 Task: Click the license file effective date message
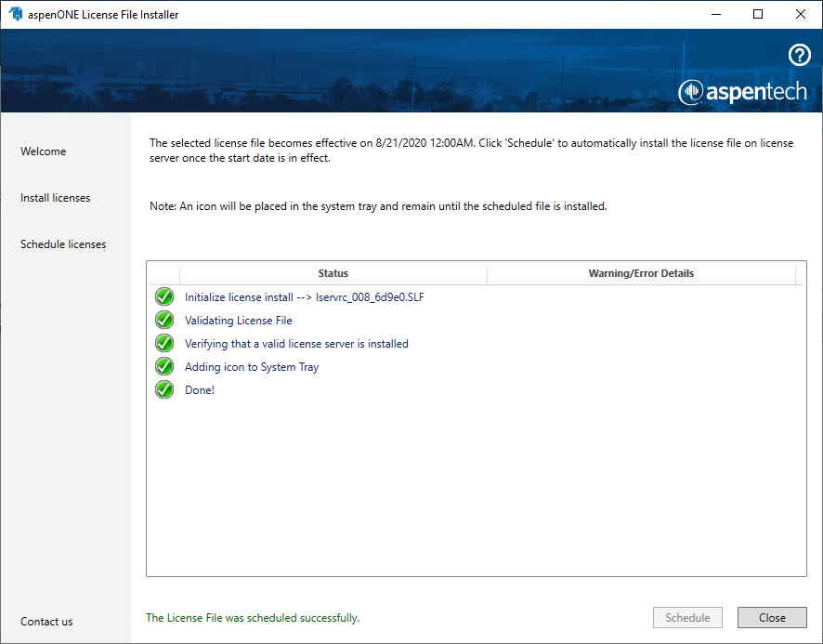(x=471, y=151)
